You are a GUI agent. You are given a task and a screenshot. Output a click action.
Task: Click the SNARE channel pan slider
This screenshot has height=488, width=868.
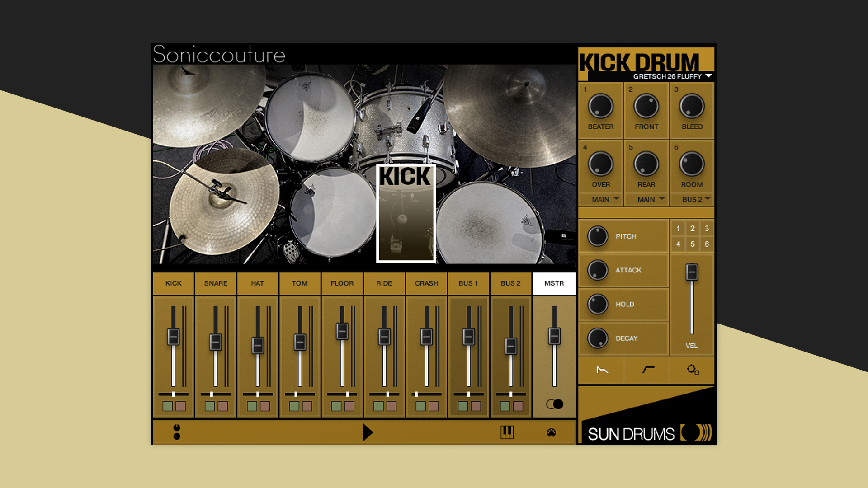[x=216, y=394]
